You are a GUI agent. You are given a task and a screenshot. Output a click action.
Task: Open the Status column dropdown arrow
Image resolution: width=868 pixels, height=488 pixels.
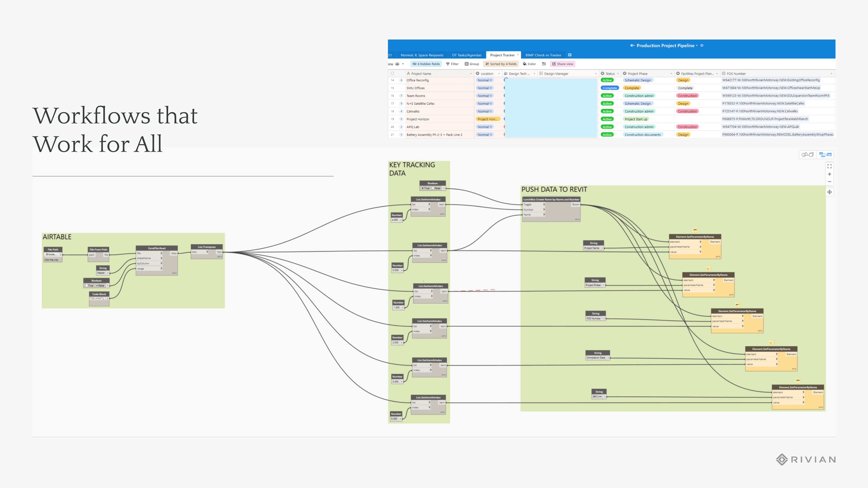pyautogui.click(x=618, y=74)
